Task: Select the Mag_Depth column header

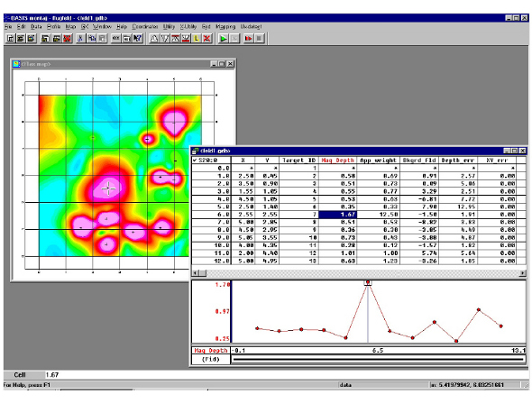Action: click(x=337, y=161)
